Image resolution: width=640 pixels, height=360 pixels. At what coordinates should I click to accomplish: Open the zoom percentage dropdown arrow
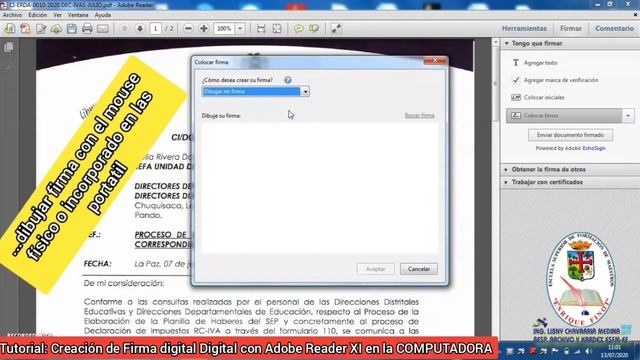tap(240, 29)
